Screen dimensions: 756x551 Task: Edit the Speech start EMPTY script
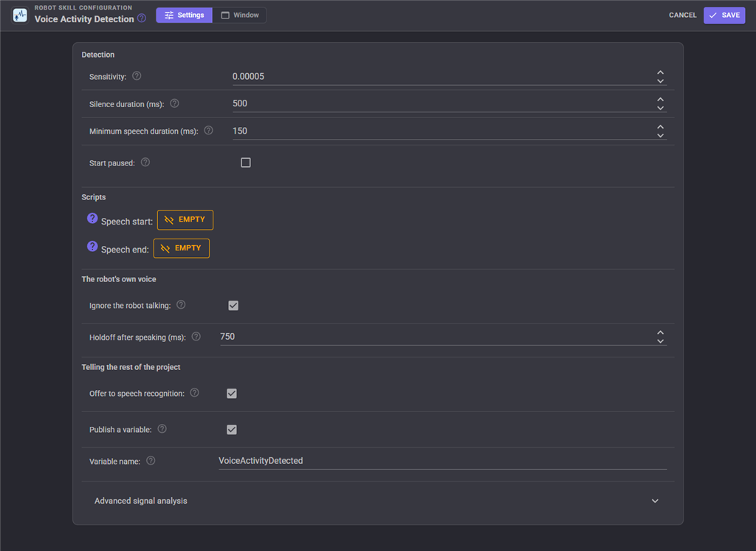click(185, 219)
